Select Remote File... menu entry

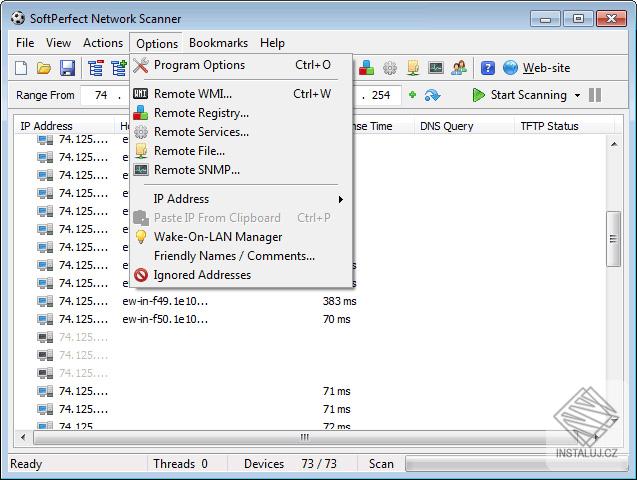point(241,151)
